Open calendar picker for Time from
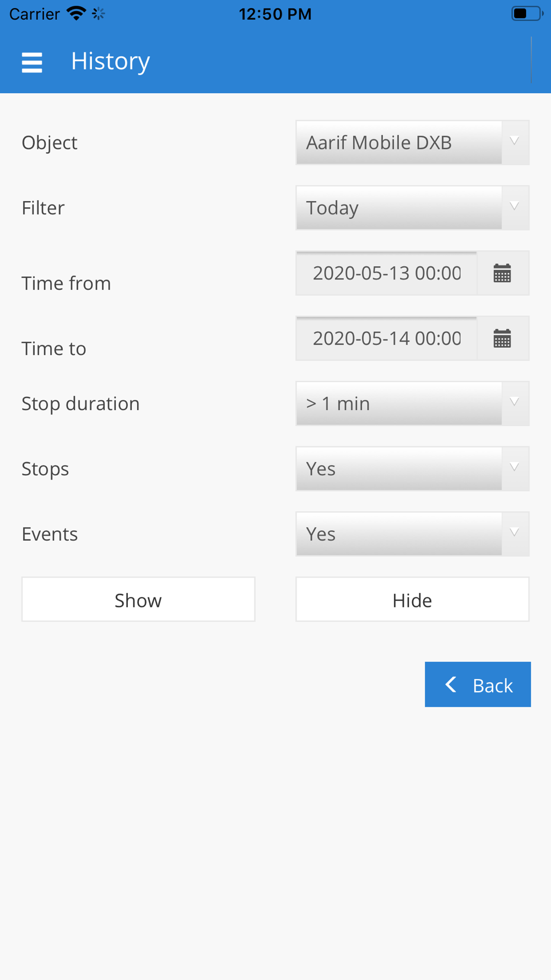This screenshot has height=980, width=551. click(503, 273)
